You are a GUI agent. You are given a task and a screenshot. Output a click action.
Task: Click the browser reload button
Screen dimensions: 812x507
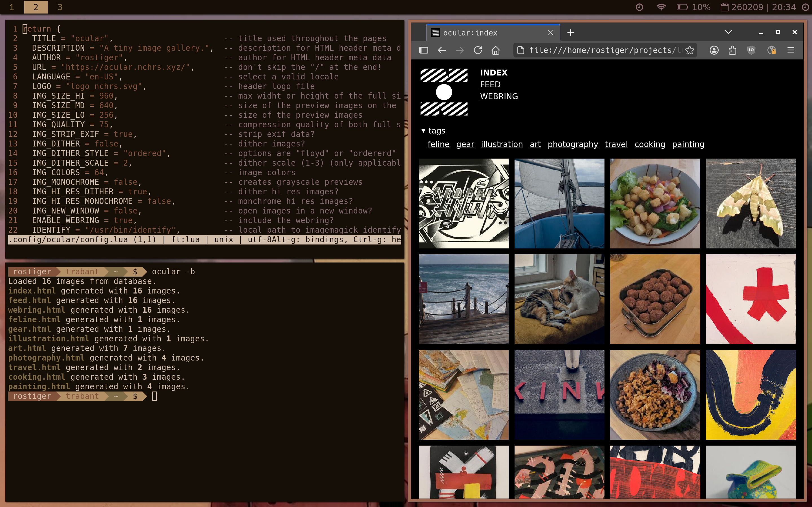coord(477,50)
